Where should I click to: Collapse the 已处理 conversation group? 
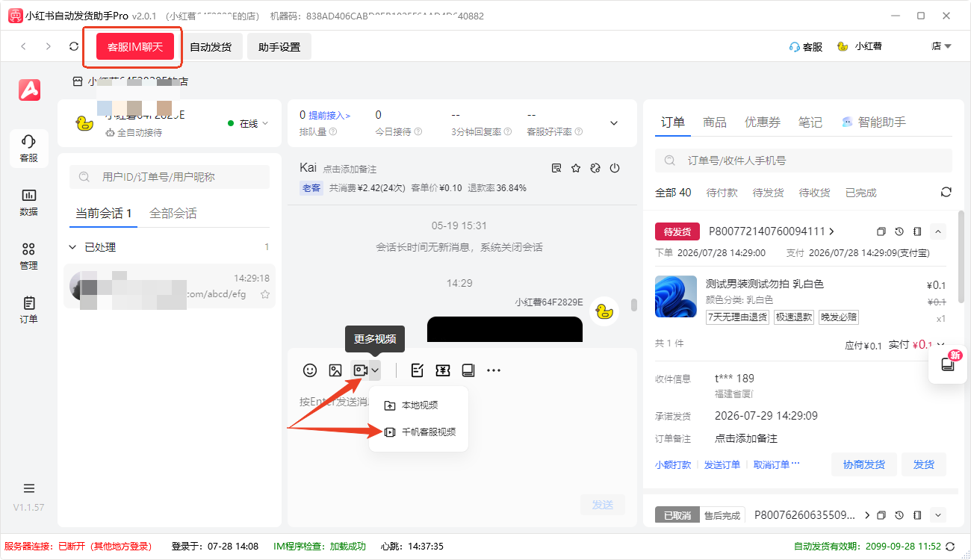(x=72, y=247)
